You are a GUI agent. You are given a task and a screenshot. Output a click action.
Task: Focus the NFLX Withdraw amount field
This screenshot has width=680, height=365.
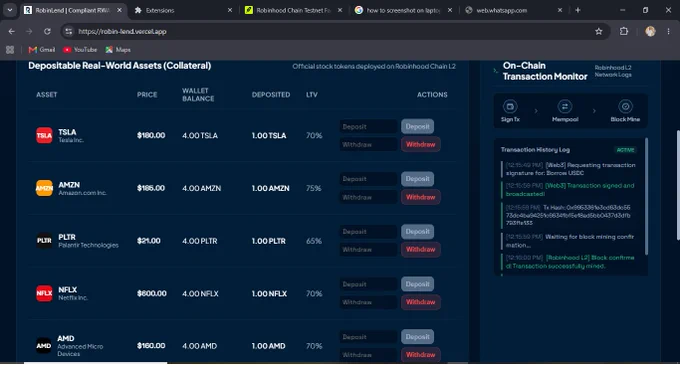point(368,302)
